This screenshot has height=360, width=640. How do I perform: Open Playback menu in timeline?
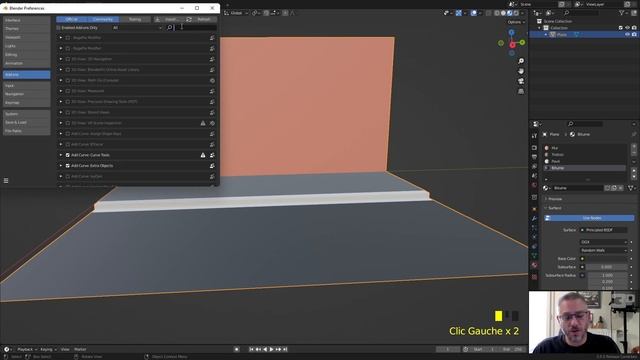[x=27, y=349]
